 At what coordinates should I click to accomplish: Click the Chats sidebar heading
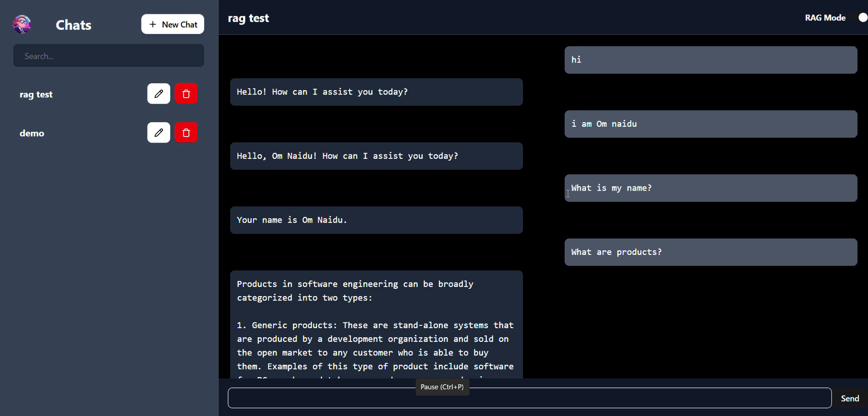pyautogui.click(x=73, y=25)
